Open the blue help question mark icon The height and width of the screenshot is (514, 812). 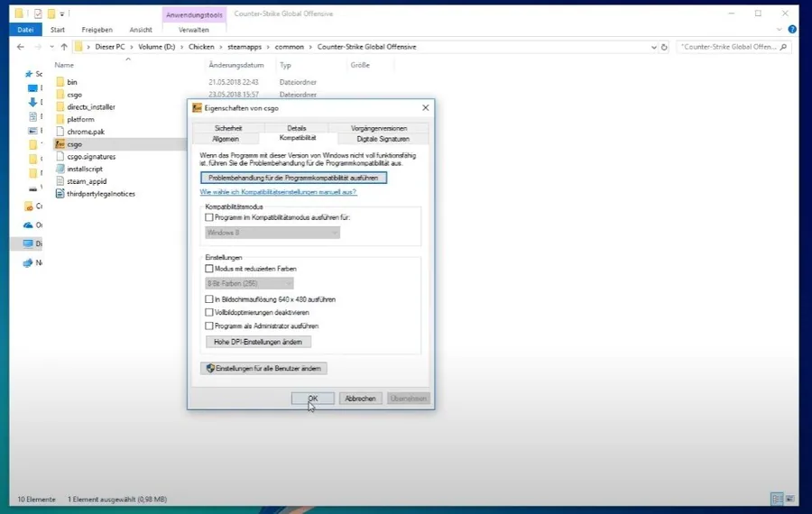[792, 30]
